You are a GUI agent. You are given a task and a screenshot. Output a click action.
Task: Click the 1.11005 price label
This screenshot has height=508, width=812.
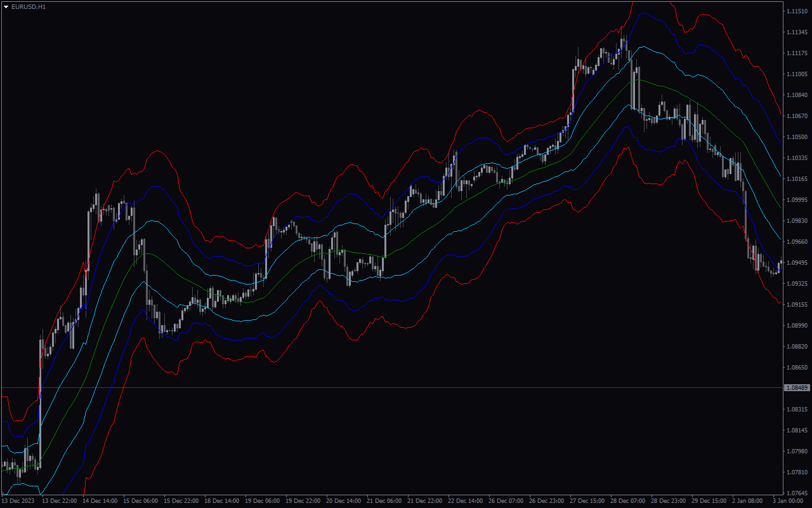click(x=797, y=74)
